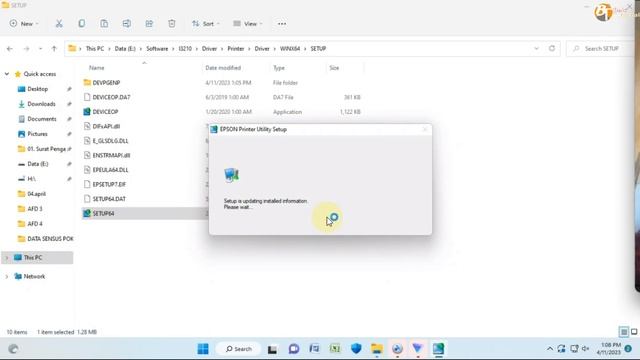Image resolution: width=640 pixels, height=360 pixels.
Task: Click Data (E:) breadcrumb in address bar
Action: pos(125,49)
